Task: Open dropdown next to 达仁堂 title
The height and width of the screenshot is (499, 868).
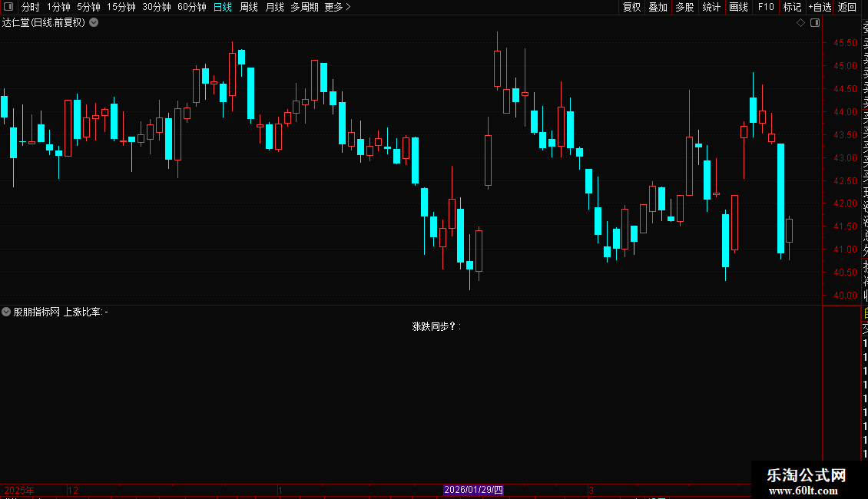Action: pyautogui.click(x=94, y=22)
